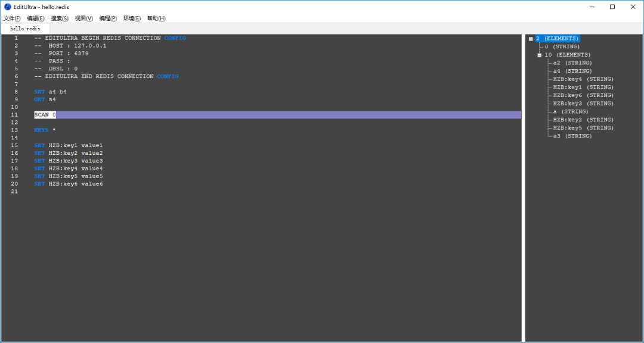644x343 pixels.
Task: Open the 视图(V) menu
Action: [x=84, y=18]
